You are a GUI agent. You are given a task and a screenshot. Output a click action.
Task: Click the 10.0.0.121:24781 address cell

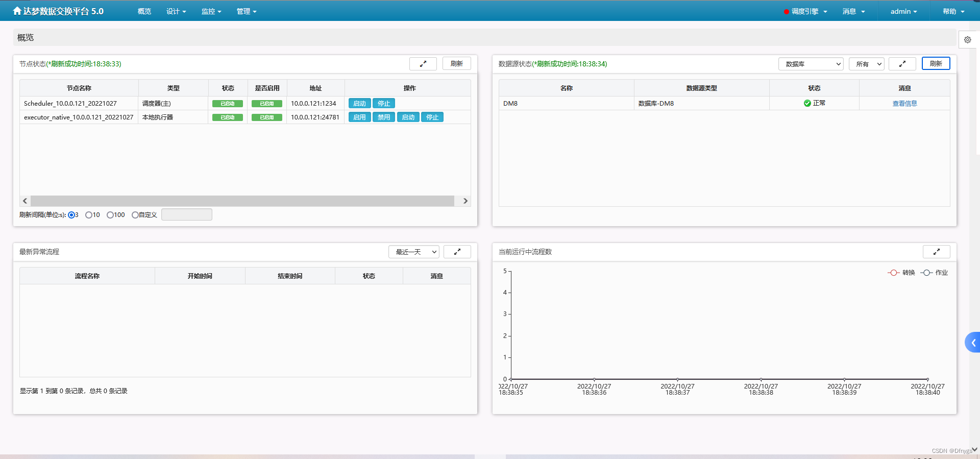tap(315, 117)
